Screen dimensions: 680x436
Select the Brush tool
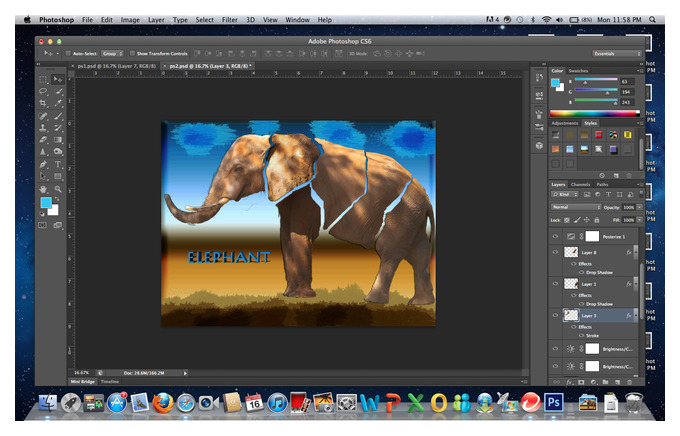pos(58,116)
